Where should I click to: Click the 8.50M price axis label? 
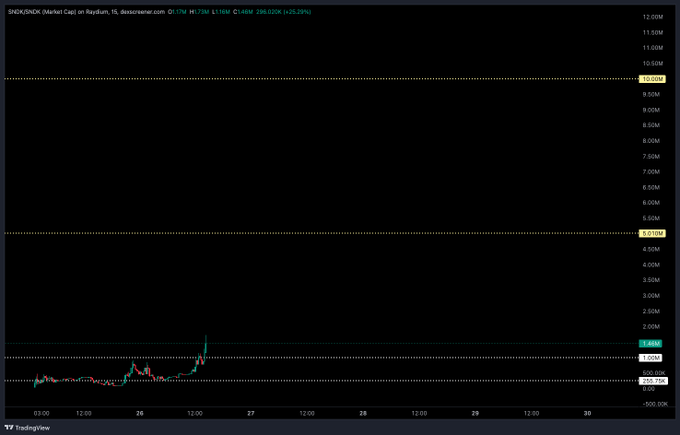tap(651, 125)
